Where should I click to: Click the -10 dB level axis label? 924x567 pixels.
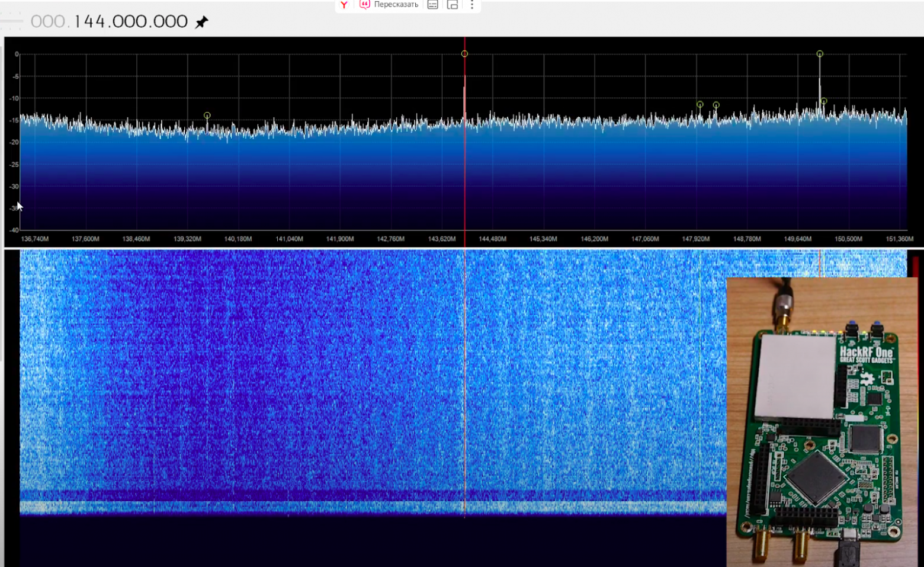[14, 98]
